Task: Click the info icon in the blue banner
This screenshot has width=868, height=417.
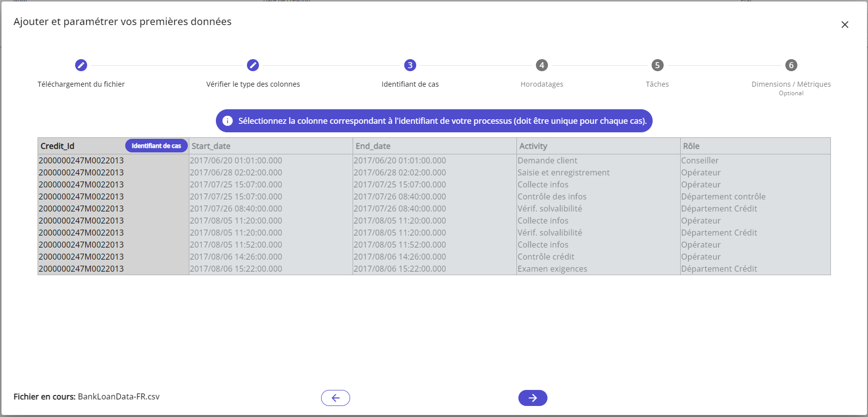Action: 227,121
